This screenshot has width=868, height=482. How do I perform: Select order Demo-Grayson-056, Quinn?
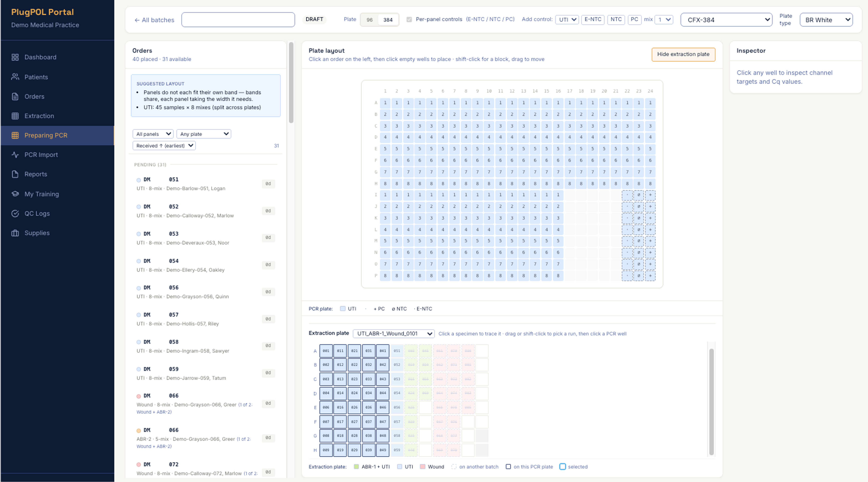(205, 292)
